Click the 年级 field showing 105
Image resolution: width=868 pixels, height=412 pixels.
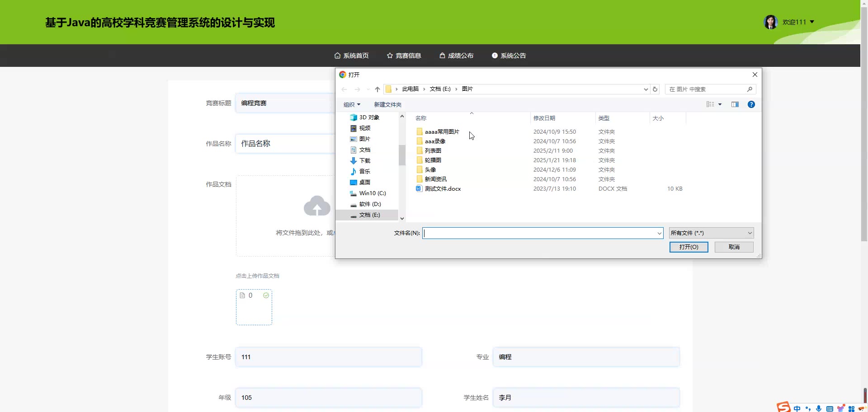[329, 398]
